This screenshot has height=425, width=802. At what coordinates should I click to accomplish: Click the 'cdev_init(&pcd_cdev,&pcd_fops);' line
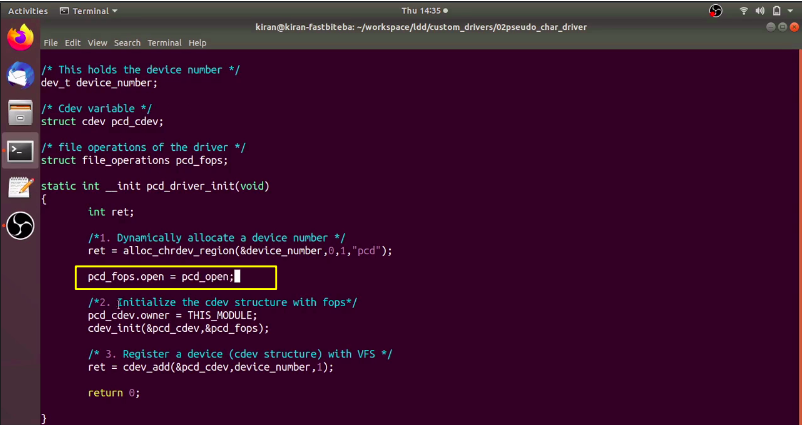click(179, 328)
